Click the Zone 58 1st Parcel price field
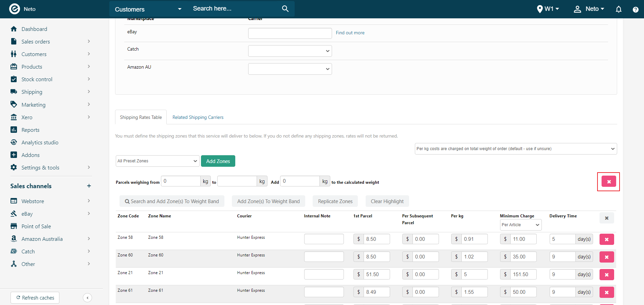 coord(376,239)
